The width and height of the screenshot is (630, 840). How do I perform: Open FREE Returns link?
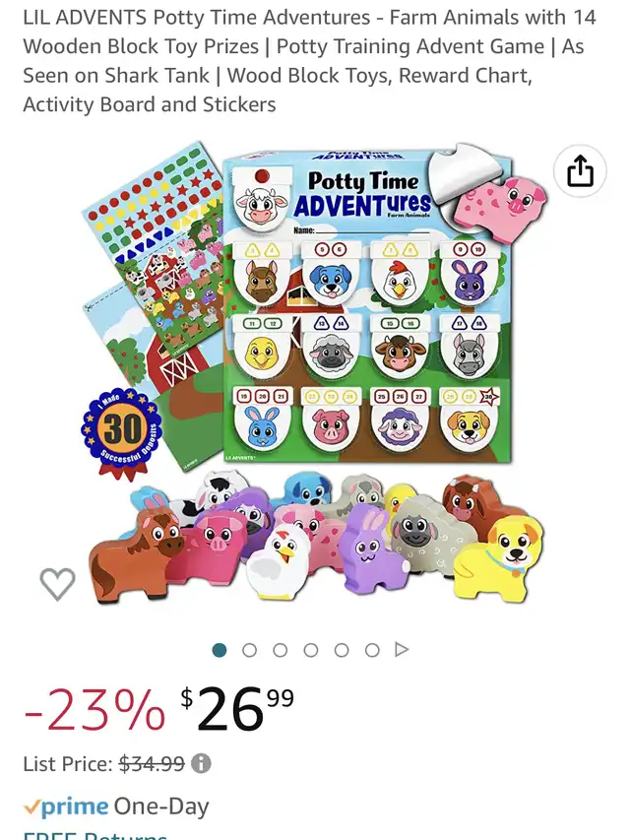click(95, 835)
